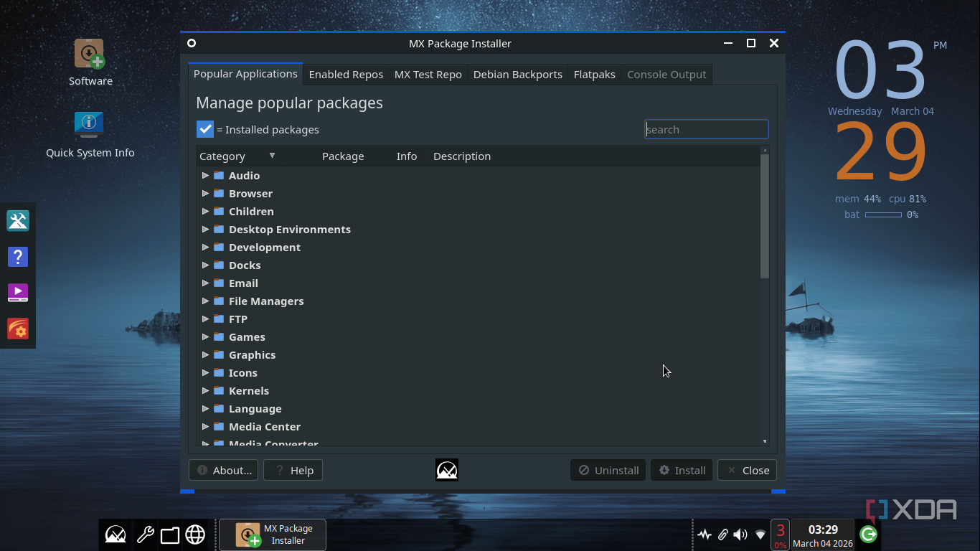Viewport: 980px width, 551px height.
Task: Open the MX start menu on the taskbar
Action: [116, 534]
